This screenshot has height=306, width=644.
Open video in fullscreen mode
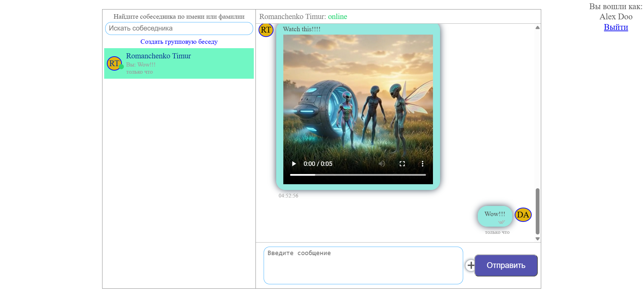(402, 164)
